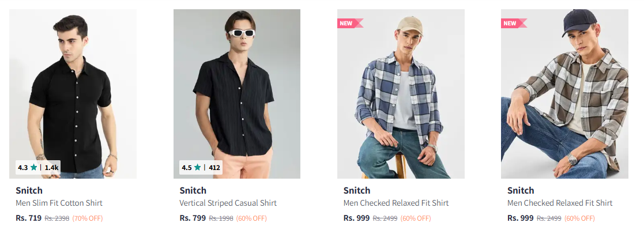Click the Rs. 719 price
Image resolution: width=644 pixels, height=238 pixels.
point(28,218)
